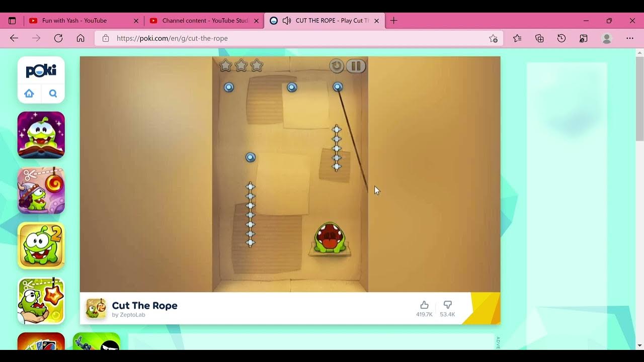Close the Channel content tab
The width and height of the screenshot is (644, 362).
[x=257, y=21]
